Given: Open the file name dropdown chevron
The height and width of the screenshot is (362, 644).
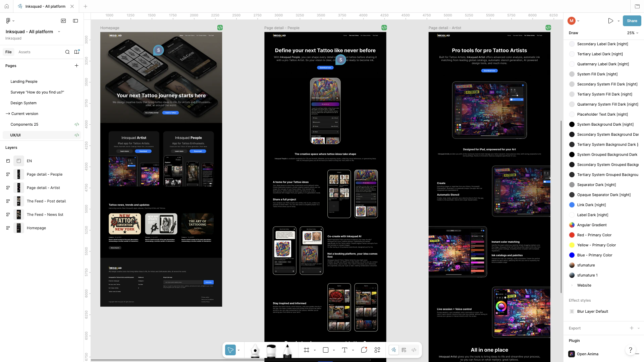Looking at the screenshot, I should pos(59,32).
